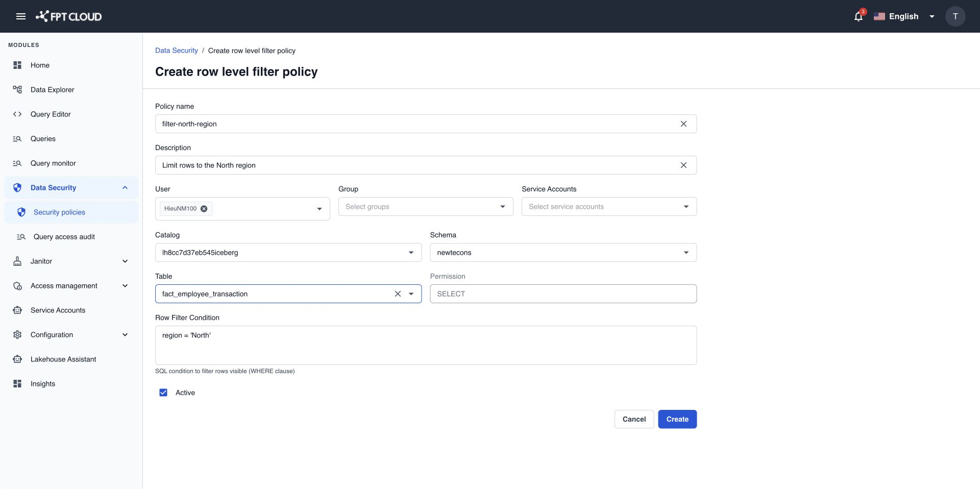The height and width of the screenshot is (489, 980).
Task: Open the User dropdown arrow
Action: click(x=320, y=209)
